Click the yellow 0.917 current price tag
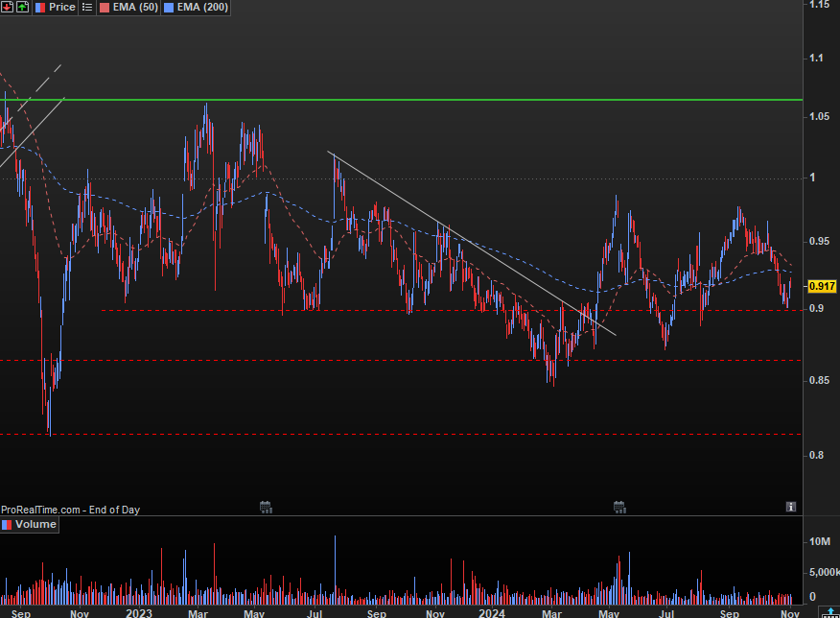Screen dimensions: 840x618 pyautogui.click(x=821, y=286)
